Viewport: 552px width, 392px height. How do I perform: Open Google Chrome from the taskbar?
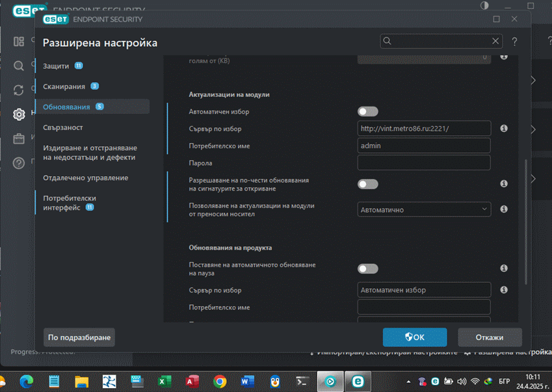tap(220, 382)
